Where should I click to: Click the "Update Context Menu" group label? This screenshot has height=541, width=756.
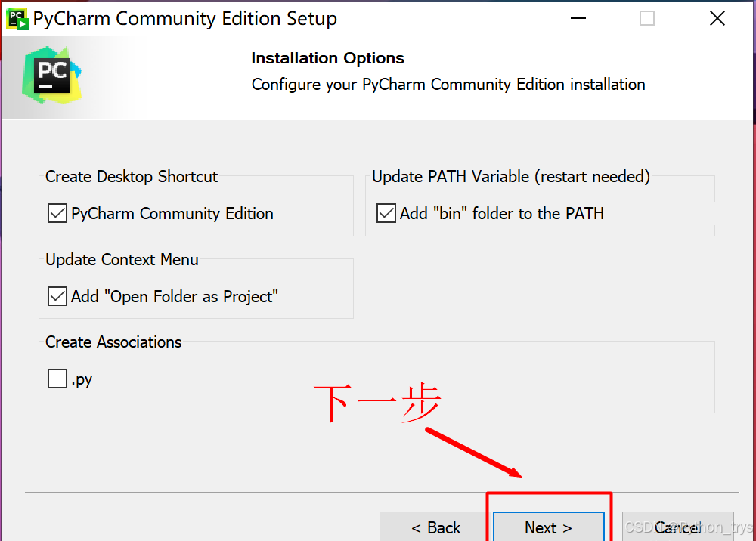[122, 260]
